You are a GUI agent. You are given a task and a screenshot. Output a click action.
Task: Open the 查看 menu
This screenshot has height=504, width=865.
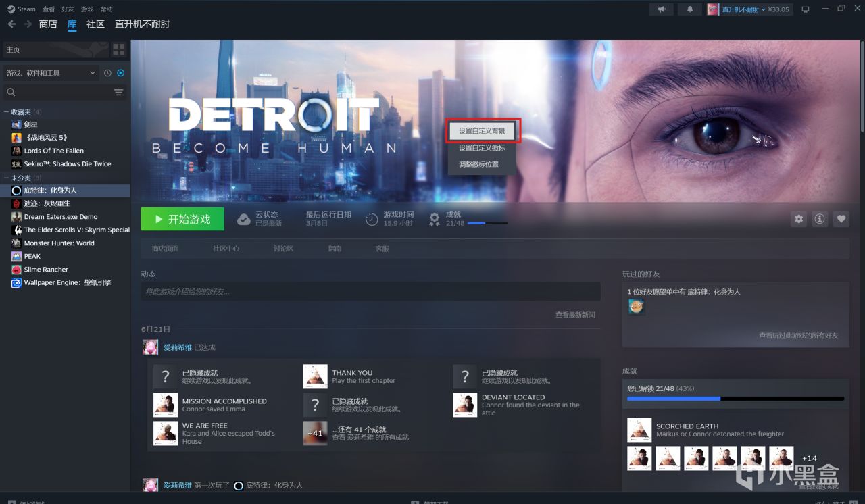click(49, 9)
